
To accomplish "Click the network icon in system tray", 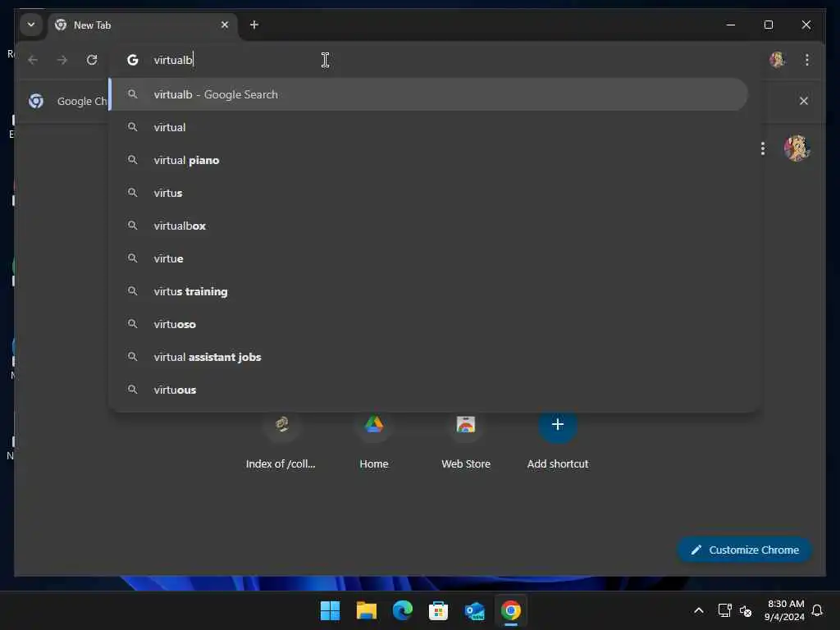I will point(724,610).
